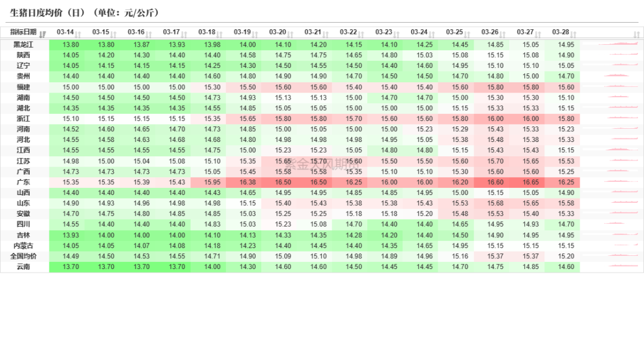Click sort arrows next to 03-25
Viewport: 644px width, 337px height.
click(467, 35)
